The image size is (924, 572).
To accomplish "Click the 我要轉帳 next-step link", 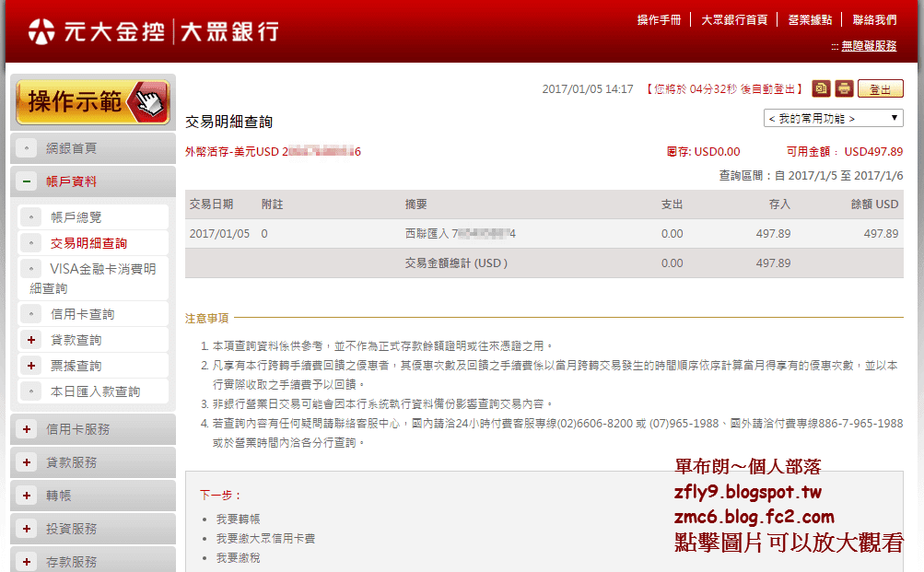I will 238,519.
